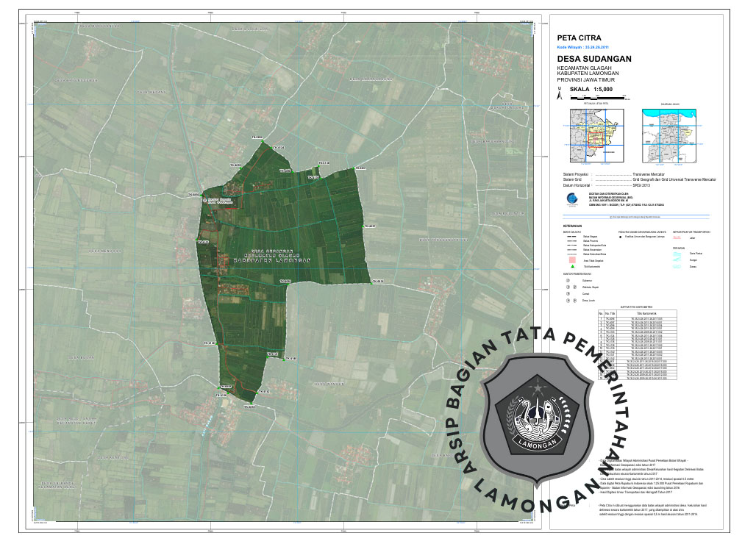Click the Badan Informasi Geospasial globe logo
756x544 pixels.
point(572,198)
